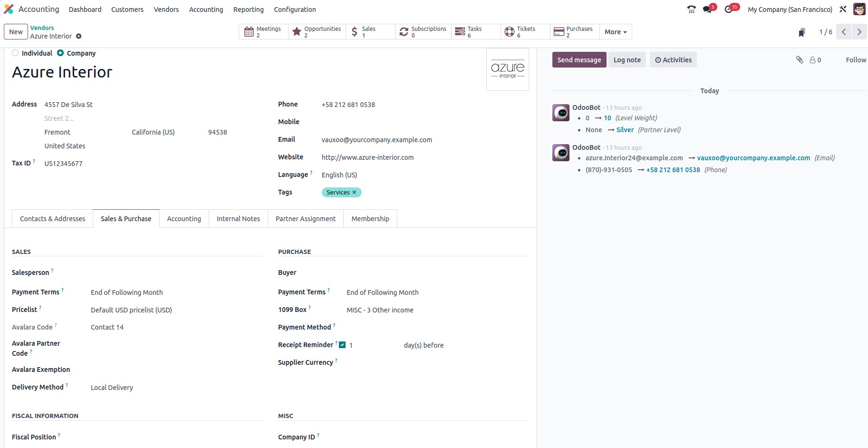Open Opportunities star smart button
Image resolution: width=868 pixels, height=448 pixels.
317,32
